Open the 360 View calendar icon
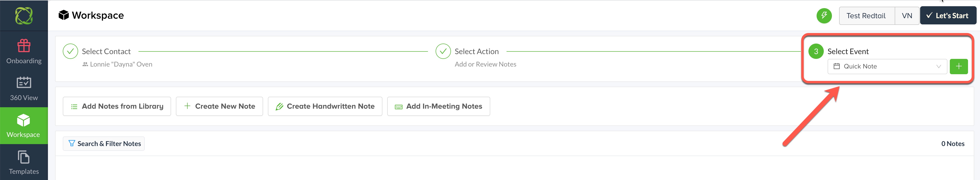 tap(23, 82)
